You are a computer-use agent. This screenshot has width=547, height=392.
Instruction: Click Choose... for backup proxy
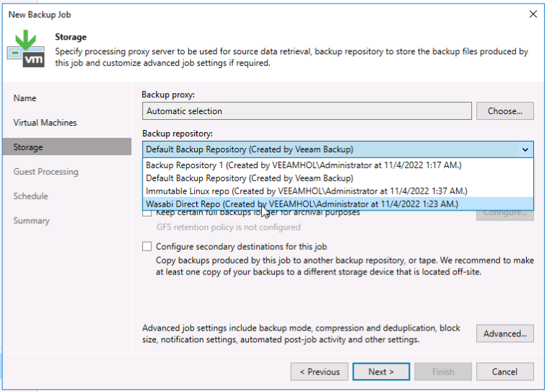[505, 111]
